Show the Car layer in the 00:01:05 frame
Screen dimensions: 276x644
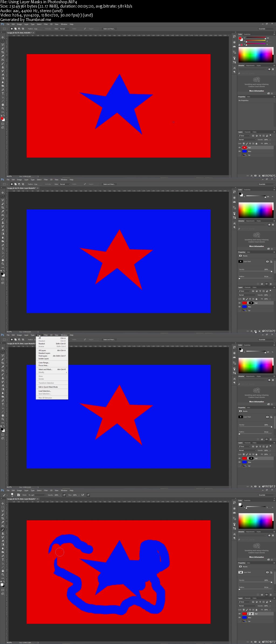pos(239,155)
